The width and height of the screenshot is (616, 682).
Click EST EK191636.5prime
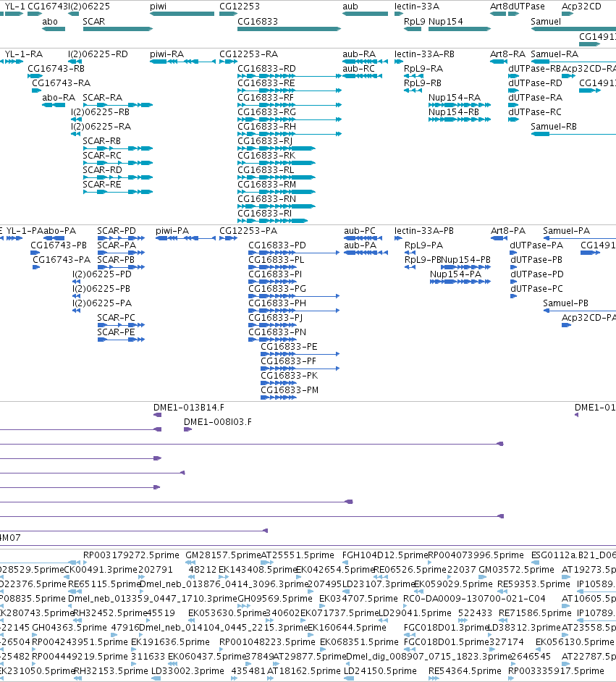coord(170,642)
